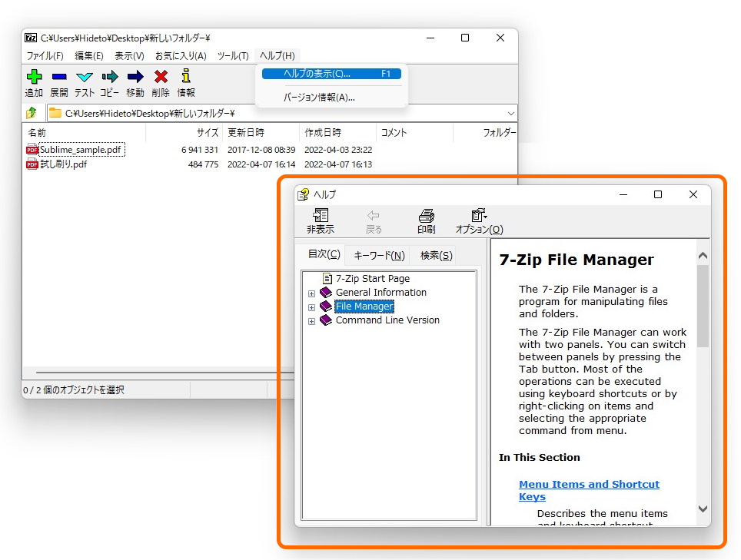Open the 表示(V) menu

129,56
